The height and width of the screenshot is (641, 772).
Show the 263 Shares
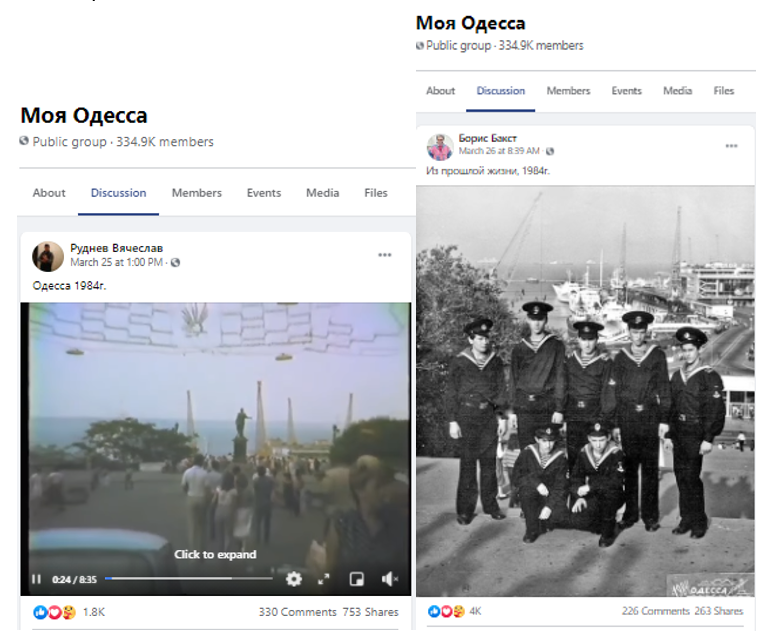(x=719, y=611)
